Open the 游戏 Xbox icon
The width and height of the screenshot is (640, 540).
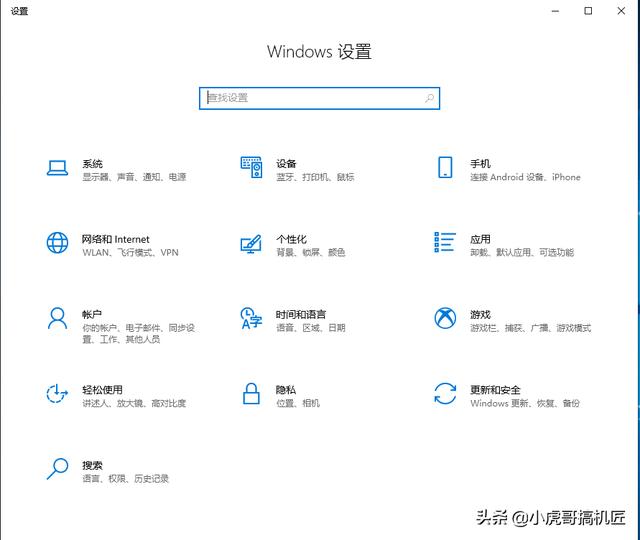445,318
